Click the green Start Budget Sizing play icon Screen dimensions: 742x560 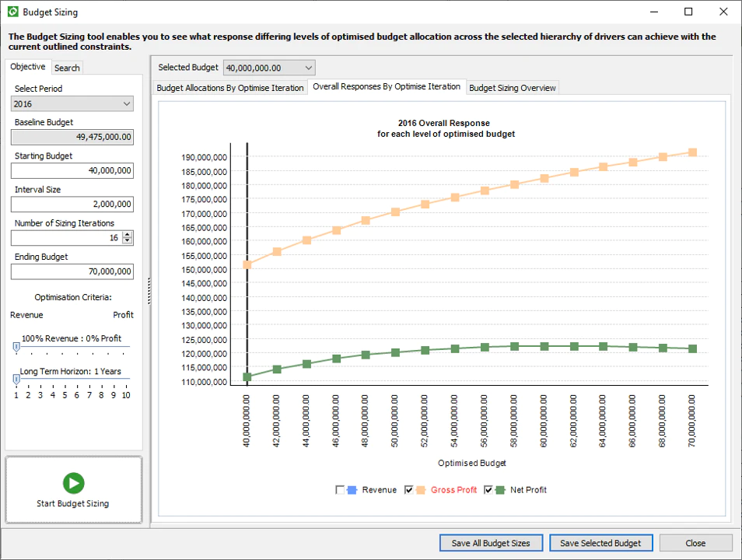73,483
